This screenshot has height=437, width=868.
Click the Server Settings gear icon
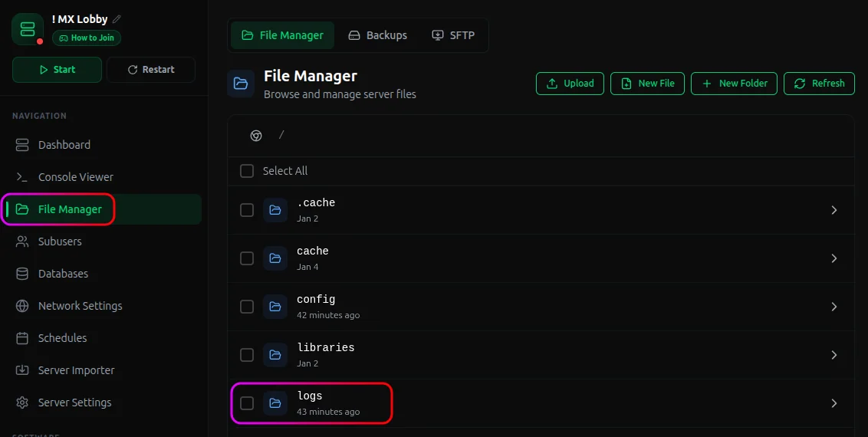(22, 402)
